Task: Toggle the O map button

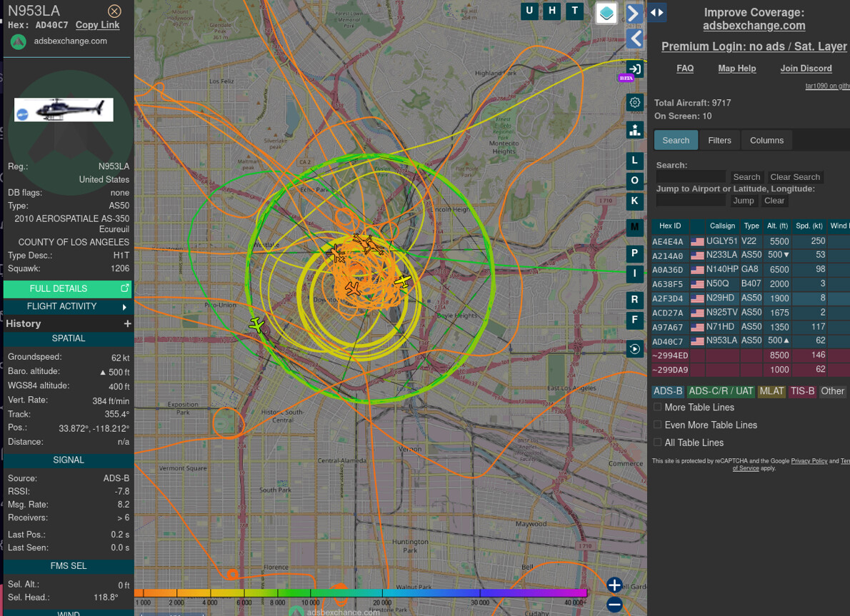Action: click(635, 181)
